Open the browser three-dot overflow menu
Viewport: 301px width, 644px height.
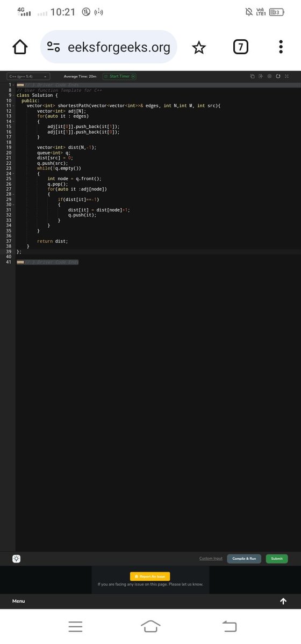click(x=281, y=48)
